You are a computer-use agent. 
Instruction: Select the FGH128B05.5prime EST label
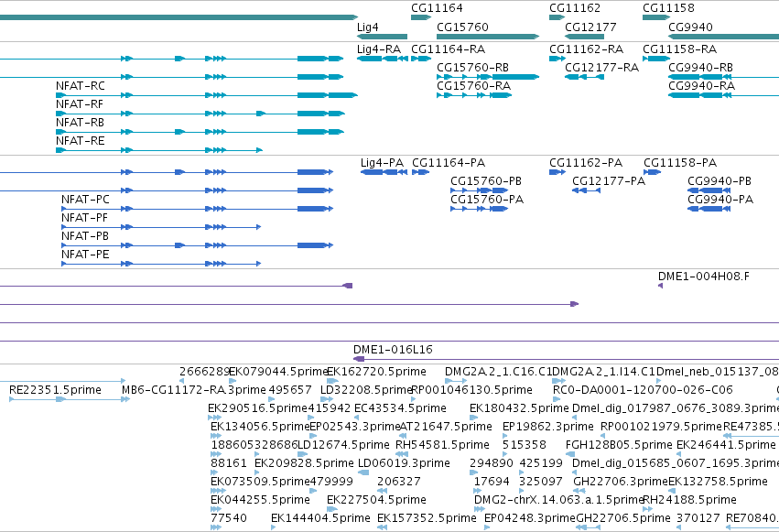point(619,445)
